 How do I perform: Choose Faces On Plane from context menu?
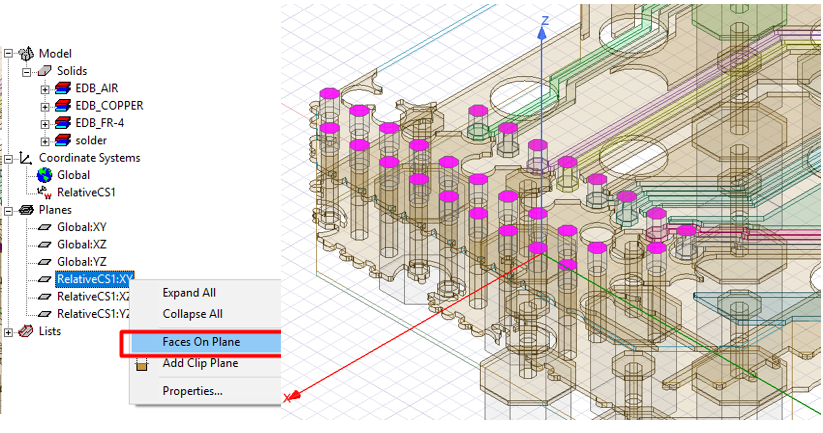[x=201, y=342]
